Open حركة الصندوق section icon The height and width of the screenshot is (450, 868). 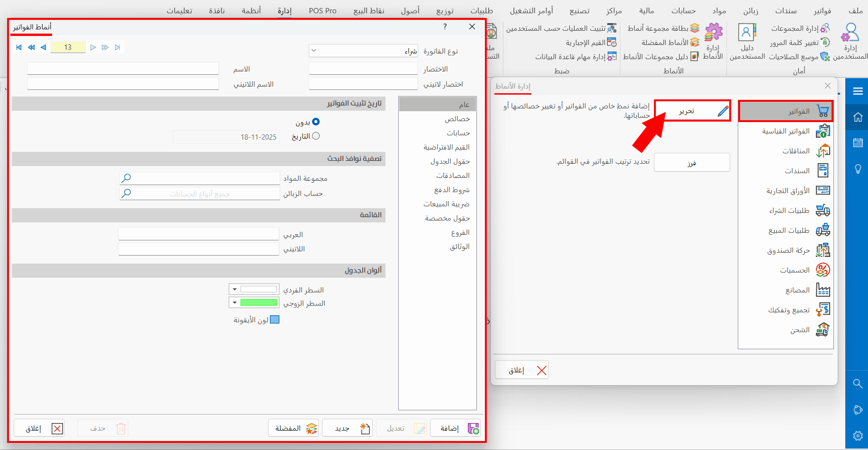pos(823,250)
